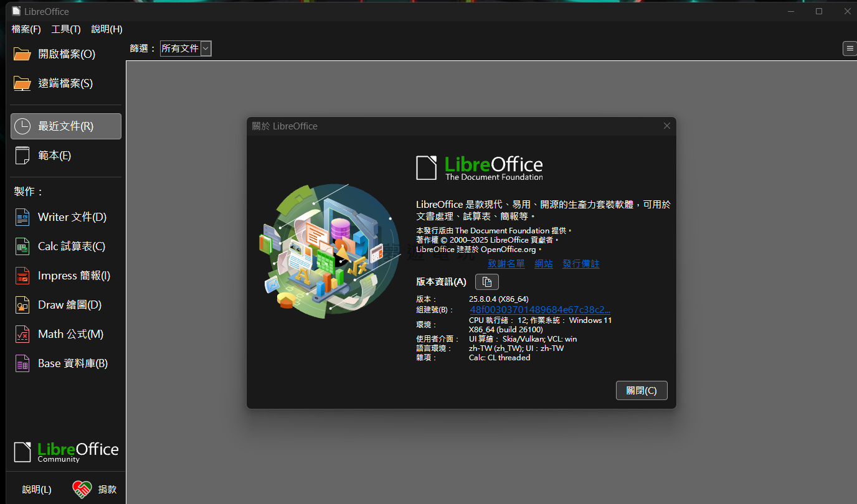Click the LibreOffice logo in About dialog

(480, 168)
